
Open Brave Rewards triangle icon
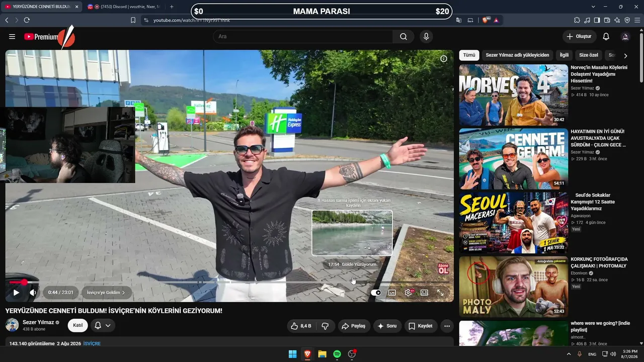496,20
